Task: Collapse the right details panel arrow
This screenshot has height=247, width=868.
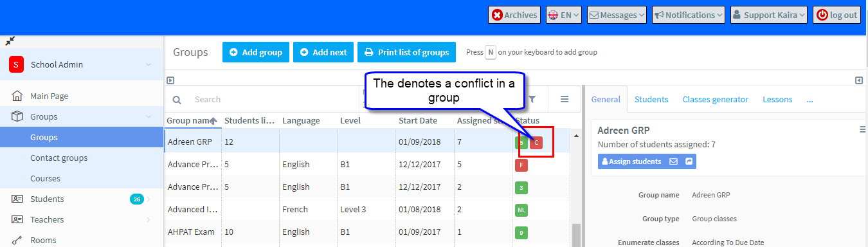Action: 858,80
